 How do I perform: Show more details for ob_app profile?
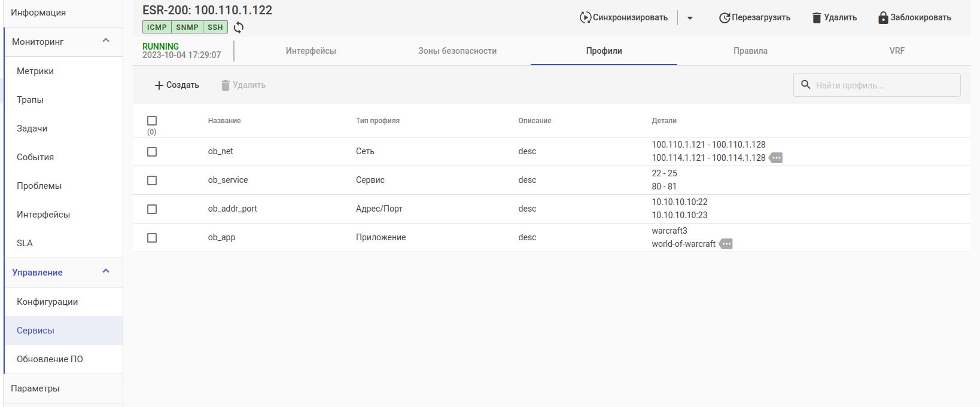pyautogui.click(x=726, y=244)
